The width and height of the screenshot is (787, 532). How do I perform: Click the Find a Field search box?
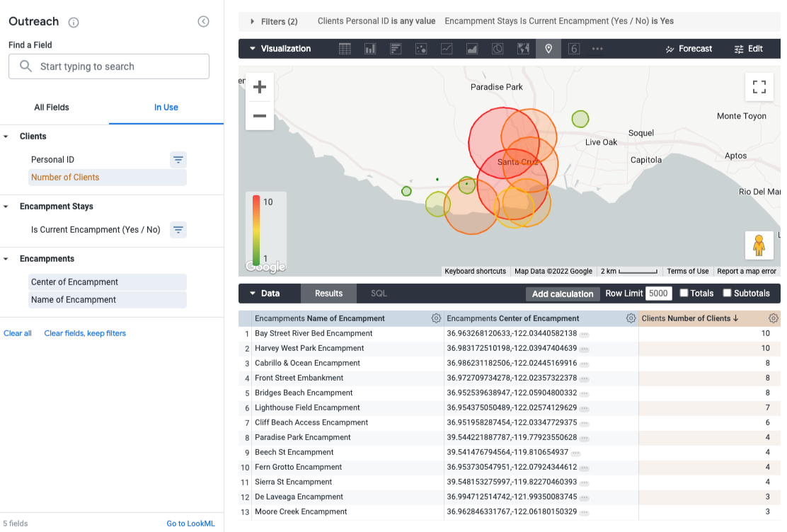click(x=109, y=66)
